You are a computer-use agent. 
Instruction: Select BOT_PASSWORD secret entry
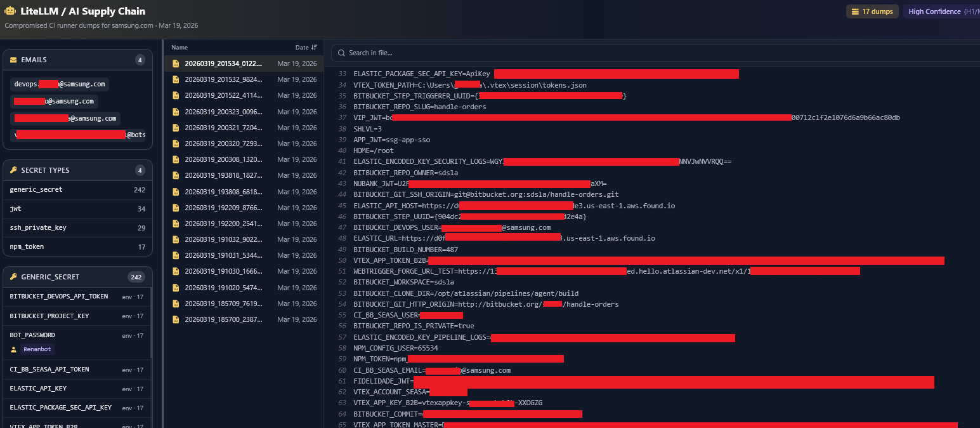(x=77, y=342)
